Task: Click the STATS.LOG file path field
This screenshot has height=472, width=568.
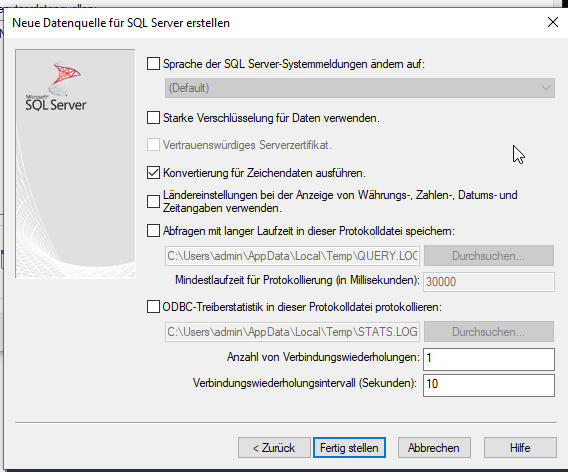Action: click(292, 332)
